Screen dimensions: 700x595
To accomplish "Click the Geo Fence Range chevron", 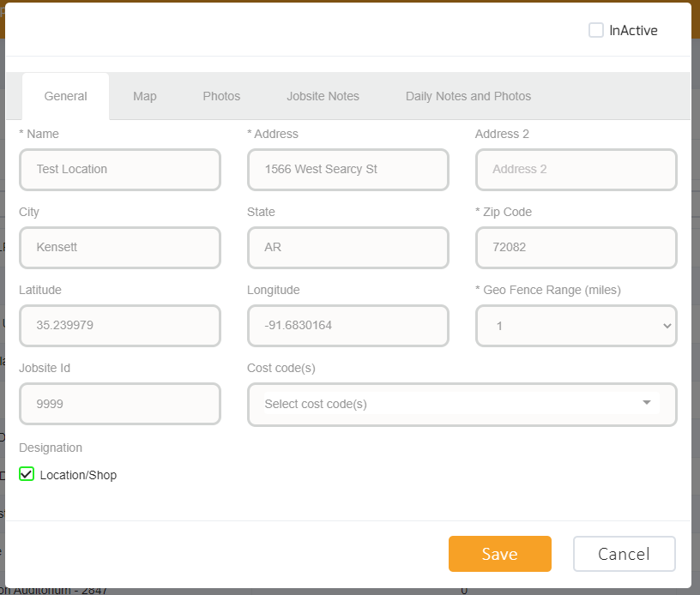I will [x=667, y=326].
